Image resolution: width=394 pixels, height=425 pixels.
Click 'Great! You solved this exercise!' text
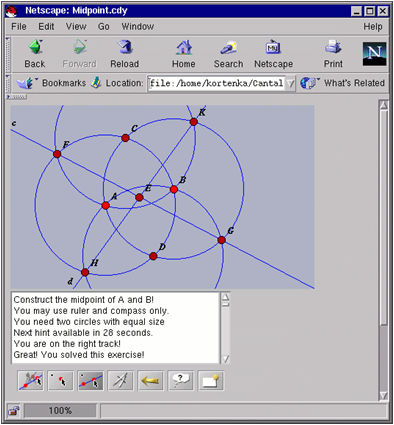pos(79,355)
